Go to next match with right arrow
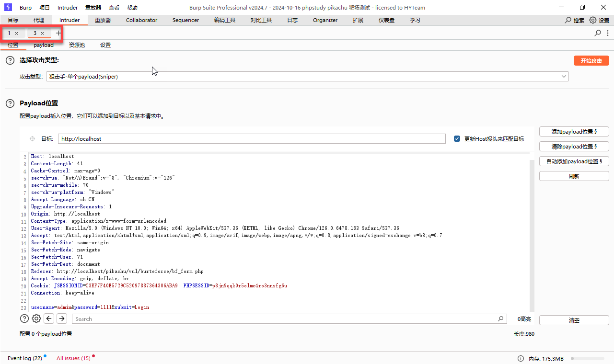The height and width of the screenshot is (364, 614). pos(62,319)
